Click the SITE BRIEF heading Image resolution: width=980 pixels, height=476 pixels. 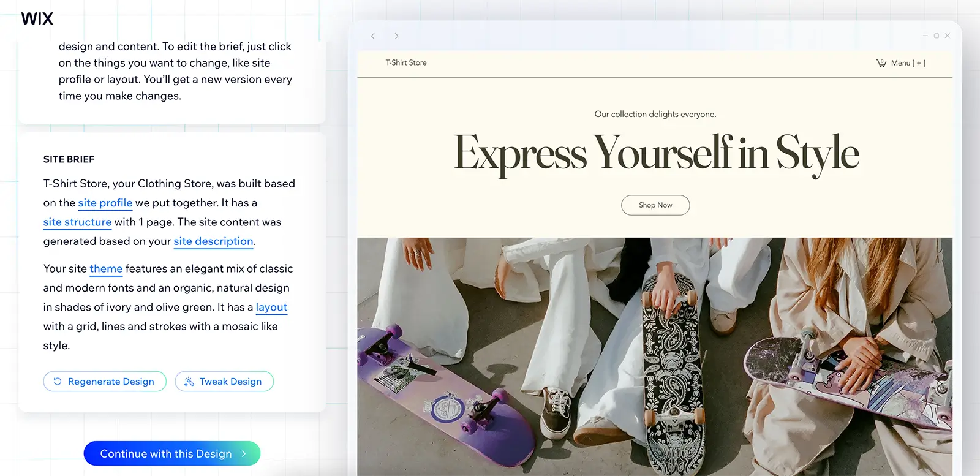pyautogui.click(x=69, y=159)
